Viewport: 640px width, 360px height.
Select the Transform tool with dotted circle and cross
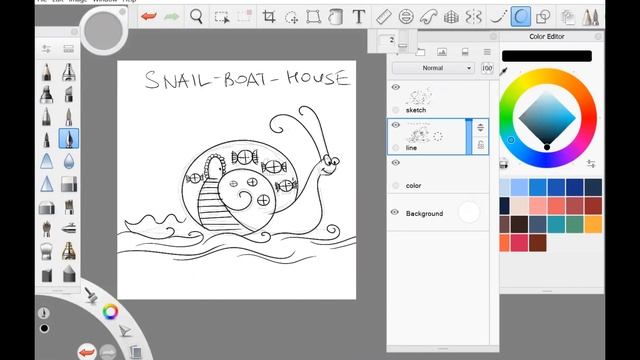(291, 17)
